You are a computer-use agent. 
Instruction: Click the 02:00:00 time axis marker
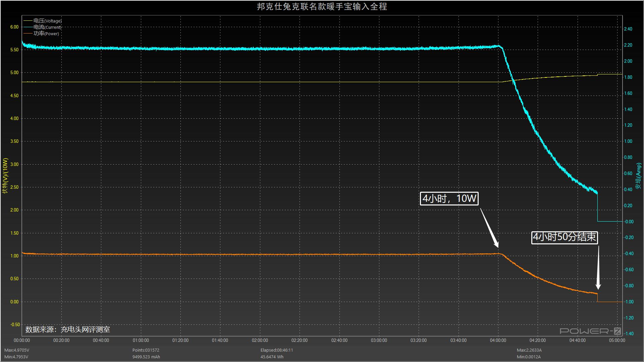coord(260,340)
